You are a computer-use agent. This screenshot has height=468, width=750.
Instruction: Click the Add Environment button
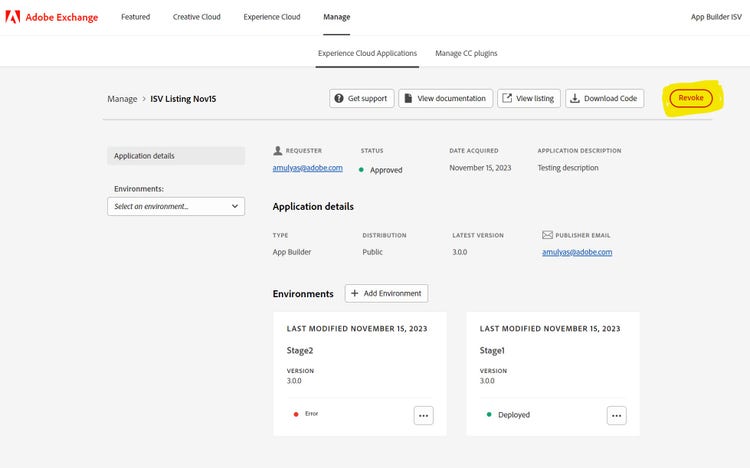coord(386,293)
